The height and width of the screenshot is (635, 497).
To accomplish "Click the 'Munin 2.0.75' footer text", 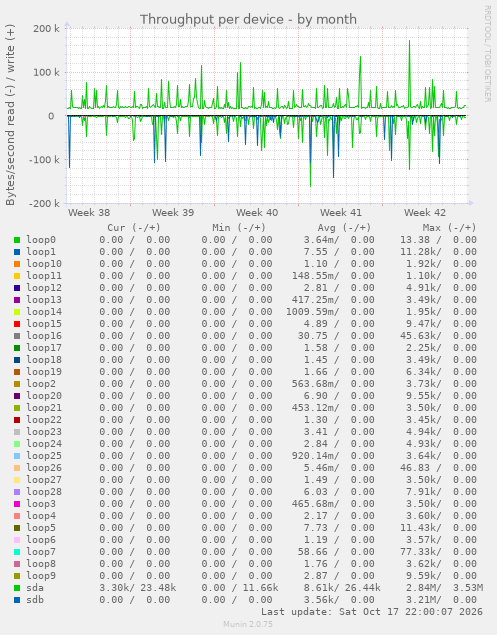I will (x=248, y=624).
